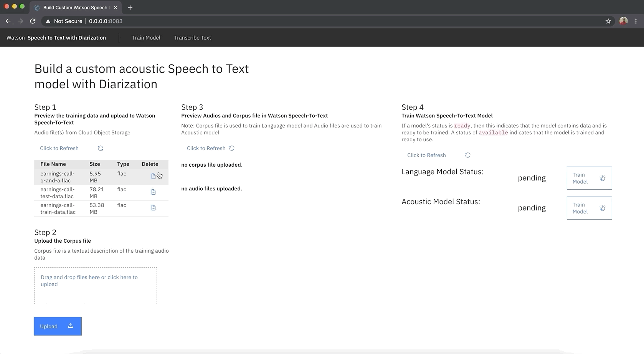The height and width of the screenshot is (354, 644).
Task: Click Step 1 Click to Refresh link
Action: (x=59, y=148)
